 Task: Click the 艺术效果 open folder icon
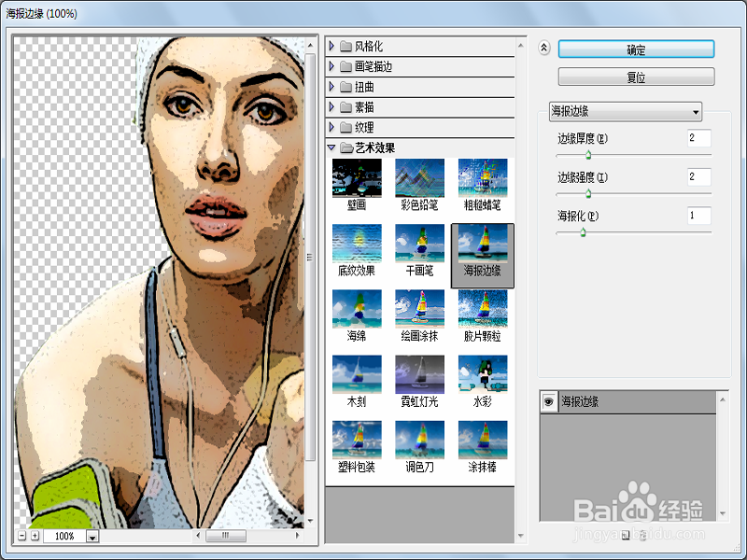point(345,147)
